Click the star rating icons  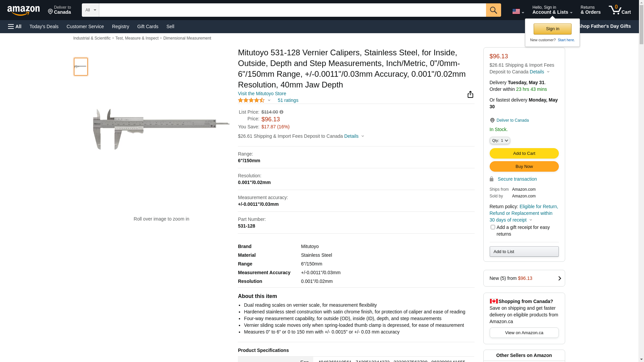[251, 100]
